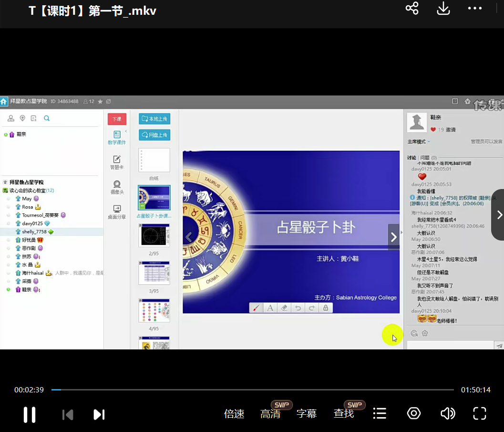
Task: Click the flower gift icon in chat
Action: [425, 333]
